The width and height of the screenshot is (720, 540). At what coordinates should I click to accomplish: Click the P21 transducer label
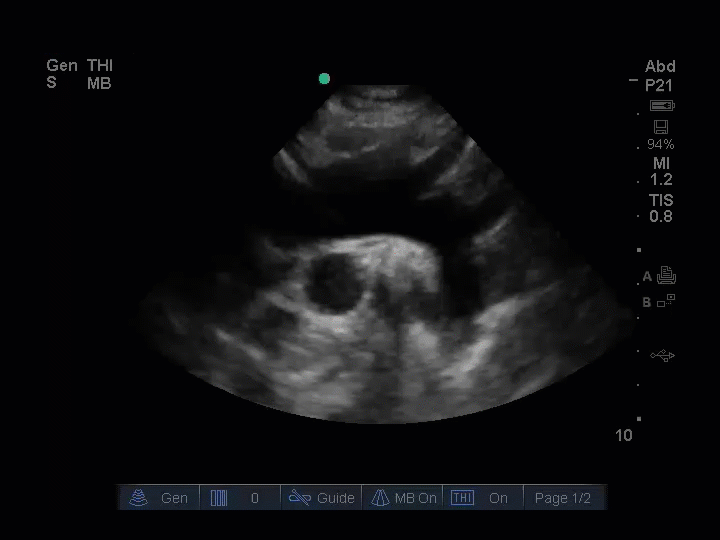coord(660,86)
